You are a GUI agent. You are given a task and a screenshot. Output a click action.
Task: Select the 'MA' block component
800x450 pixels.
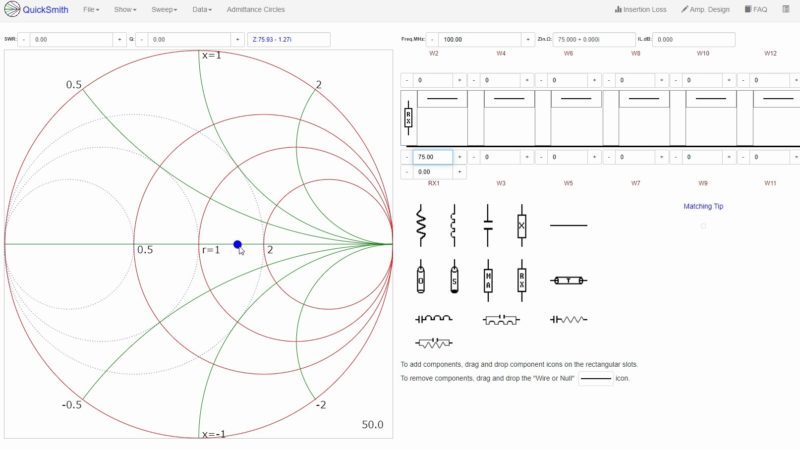(487, 278)
